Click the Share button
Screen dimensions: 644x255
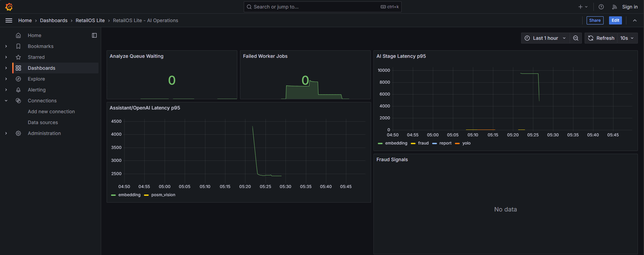point(595,20)
